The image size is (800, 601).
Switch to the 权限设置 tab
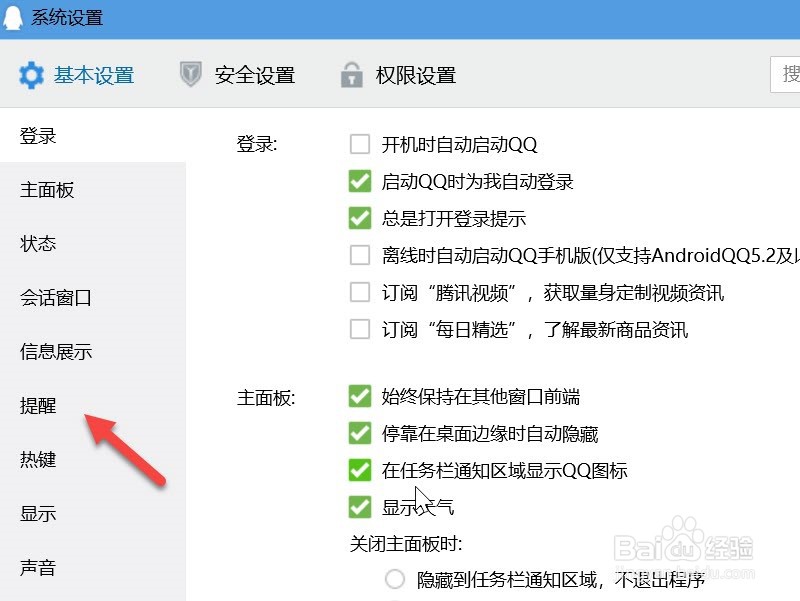point(398,75)
